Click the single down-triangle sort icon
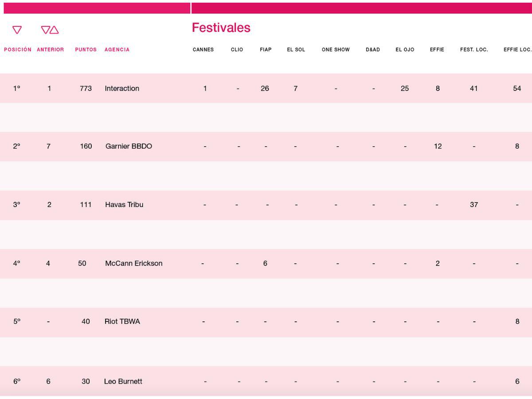Screen dimensions: 532x399 click(17, 30)
